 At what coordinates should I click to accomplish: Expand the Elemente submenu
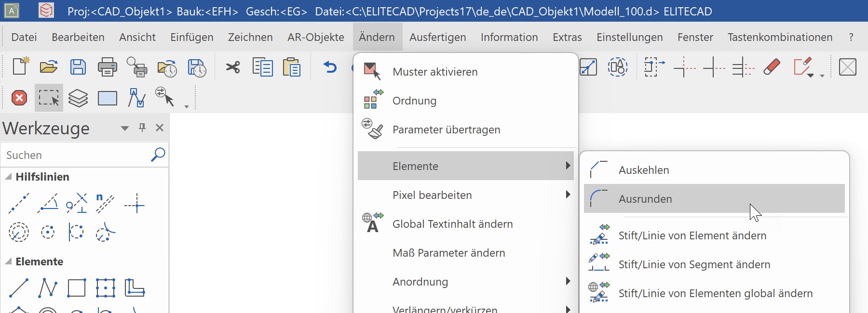[466, 166]
